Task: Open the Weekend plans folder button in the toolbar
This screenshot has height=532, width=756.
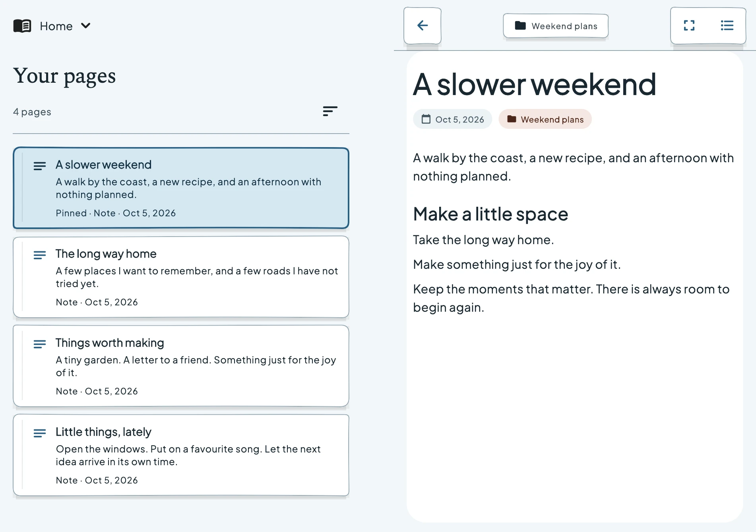Action: 556,26
